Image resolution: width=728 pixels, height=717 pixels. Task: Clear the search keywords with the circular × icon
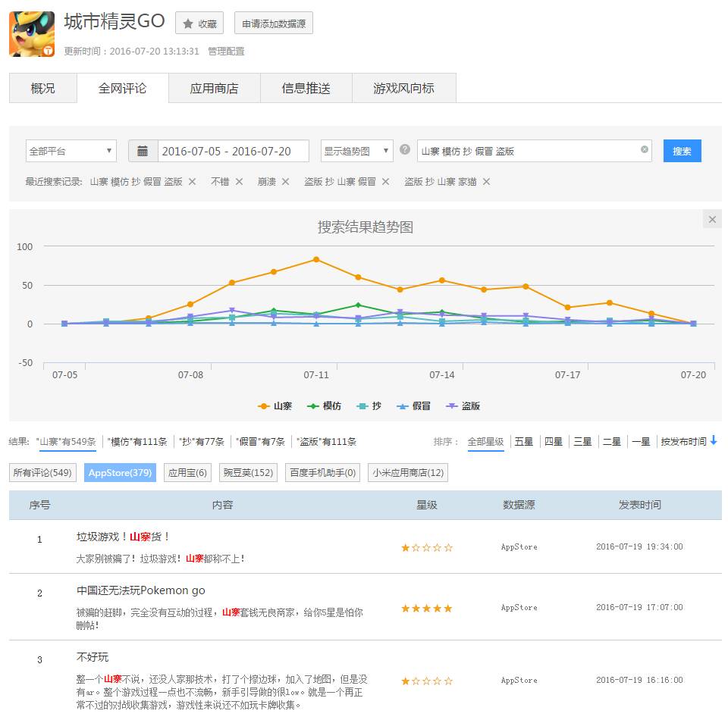[x=644, y=151]
